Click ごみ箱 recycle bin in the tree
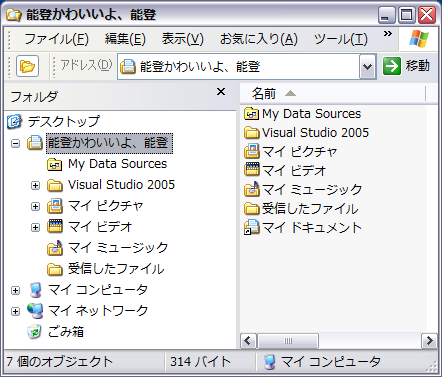Screen dimensions: 442x377 pos(55,331)
